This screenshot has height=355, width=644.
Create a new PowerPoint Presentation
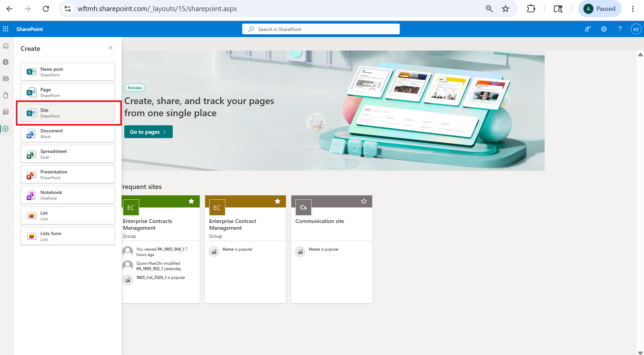68,174
